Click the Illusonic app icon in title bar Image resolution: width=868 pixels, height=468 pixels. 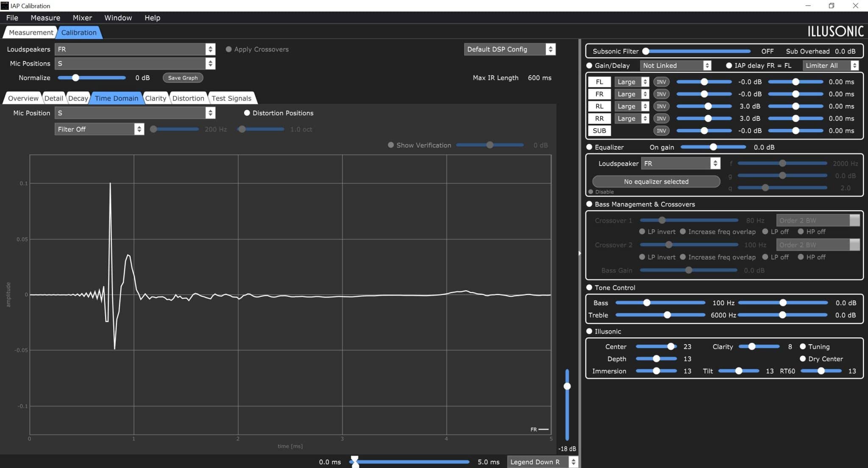coord(5,6)
